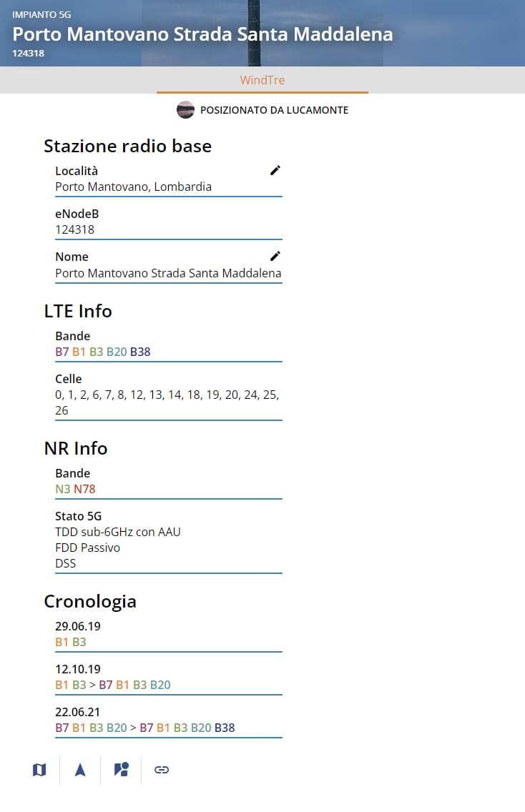This screenshot has height=812, width=525.
Task: Click the B38 band in LTE Bande
Action: [140, 352]
